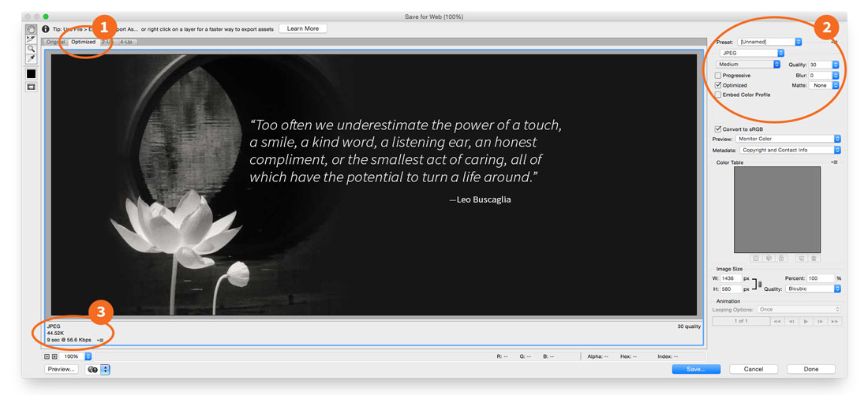Enable Embed Color Profile checkbox
Screen dimensions: 868x395
point(718,95)
